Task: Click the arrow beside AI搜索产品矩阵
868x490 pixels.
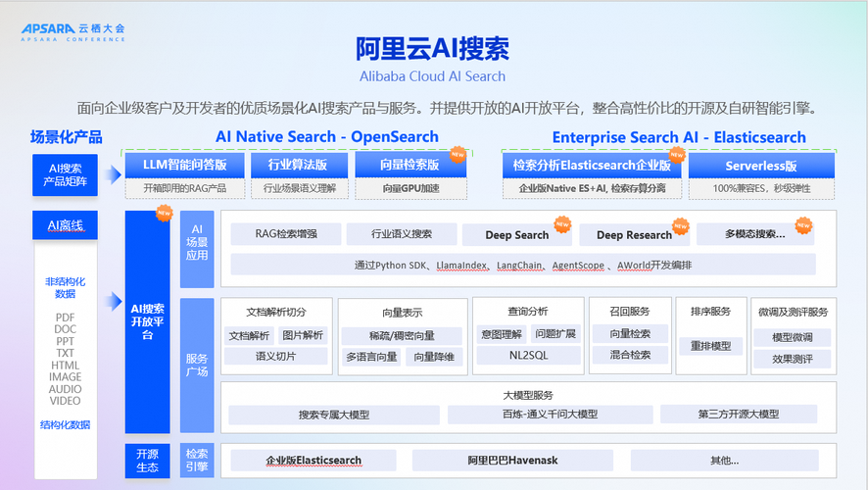Action: coord(114,175)
